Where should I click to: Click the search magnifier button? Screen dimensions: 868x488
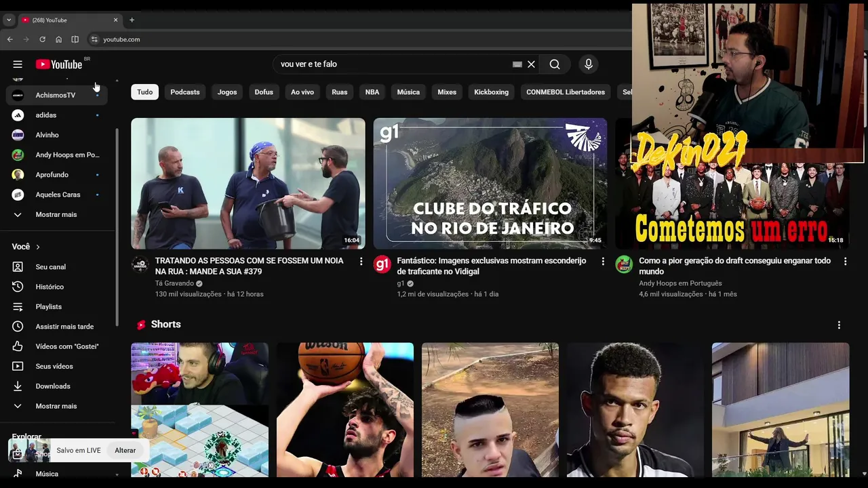click(x=555, y=64)
